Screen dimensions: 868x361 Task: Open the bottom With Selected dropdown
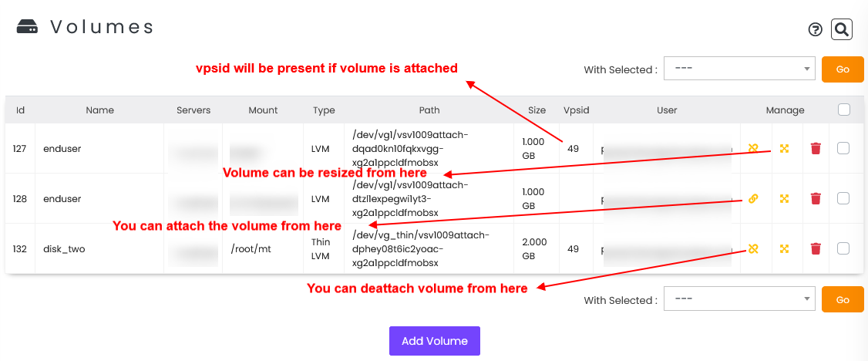pyautogui.click(x=739, y=299)
